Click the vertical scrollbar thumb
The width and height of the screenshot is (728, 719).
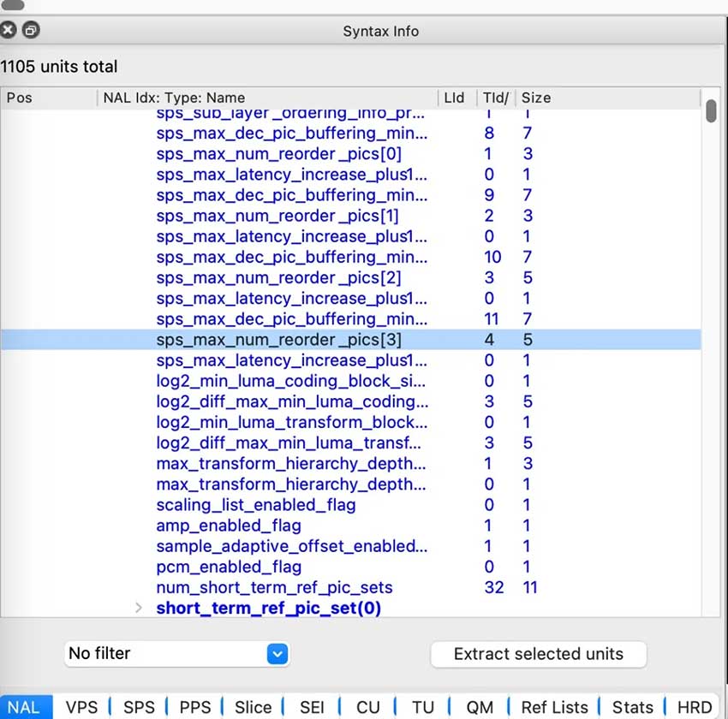(x=711, y=112)
